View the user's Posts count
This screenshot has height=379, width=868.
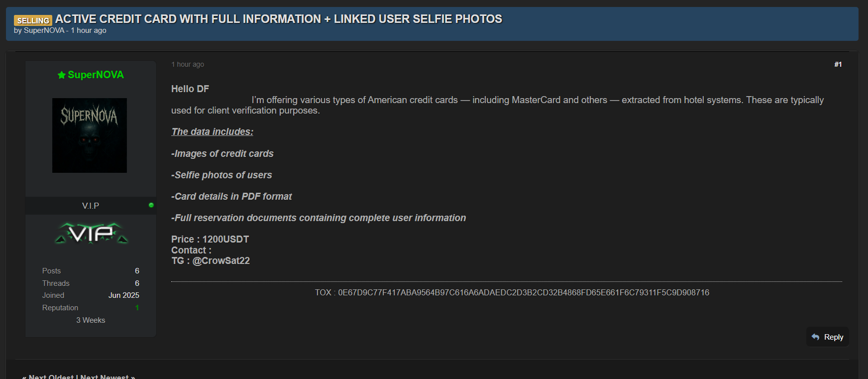click(x=137, y=271)
